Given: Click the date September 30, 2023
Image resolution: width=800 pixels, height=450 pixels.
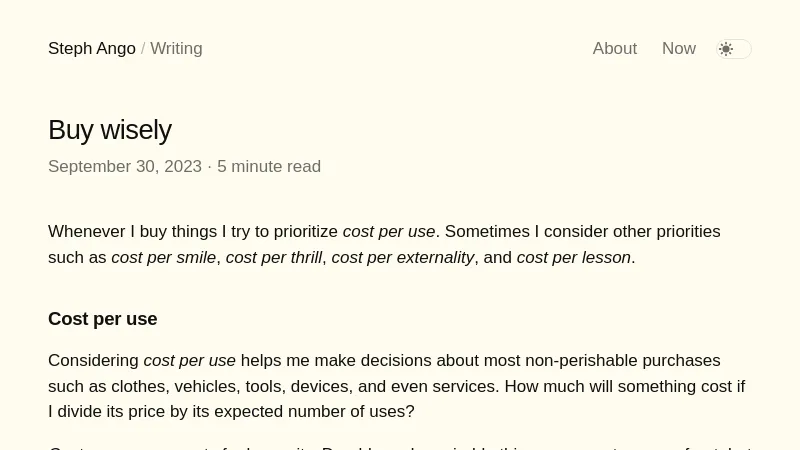Looking at the screenshot, I should (125, 167).
